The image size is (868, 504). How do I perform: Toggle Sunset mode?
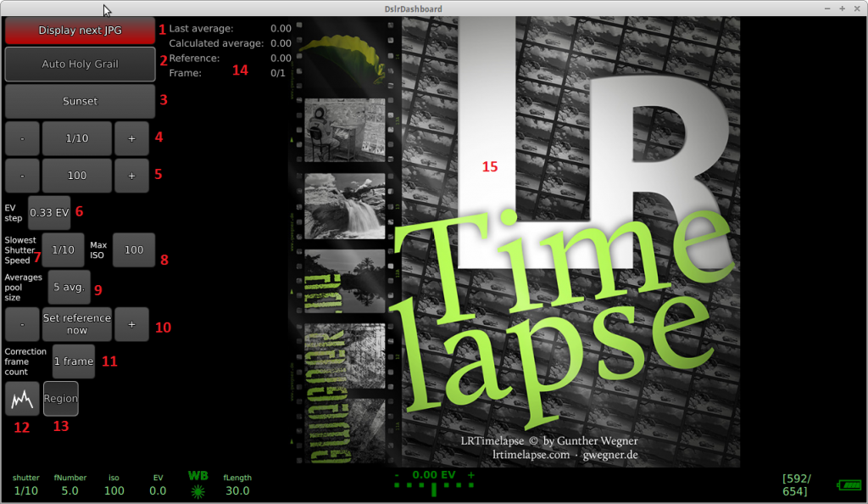coord(80,101)
